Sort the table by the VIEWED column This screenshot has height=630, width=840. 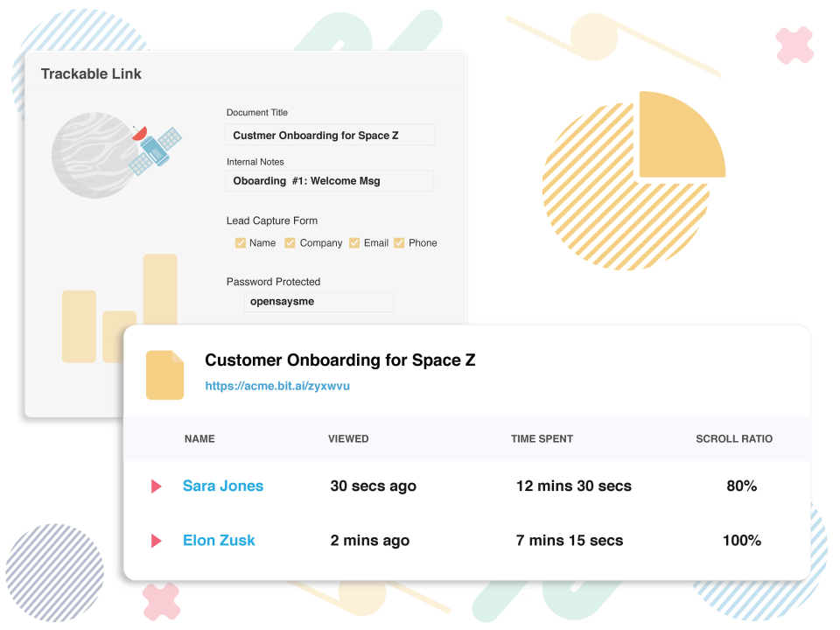tap(348, 438)
